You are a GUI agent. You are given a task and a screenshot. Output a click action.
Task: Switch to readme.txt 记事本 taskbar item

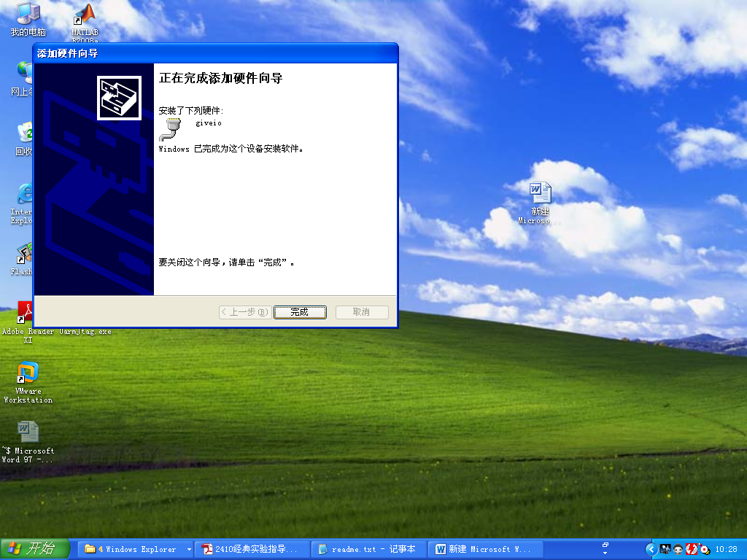[369, 549]
